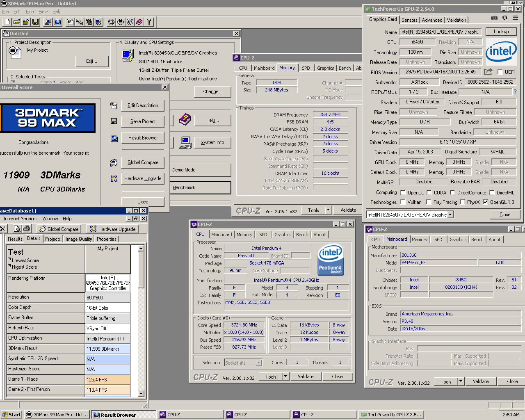The height and width of the screenshot is (420, 525).
Task: Toggle the Ray Tracing checkbox
Action: point(429,202)
